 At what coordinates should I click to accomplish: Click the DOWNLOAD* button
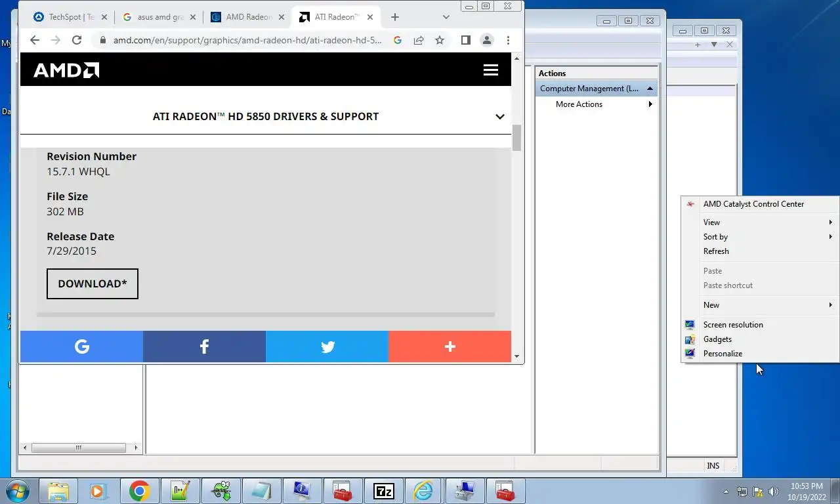point(93,283)
